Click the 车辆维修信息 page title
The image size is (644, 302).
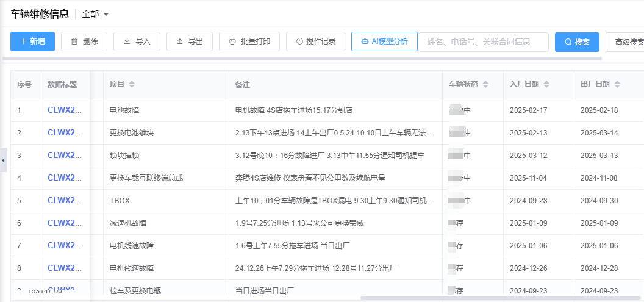click(40, 14)
